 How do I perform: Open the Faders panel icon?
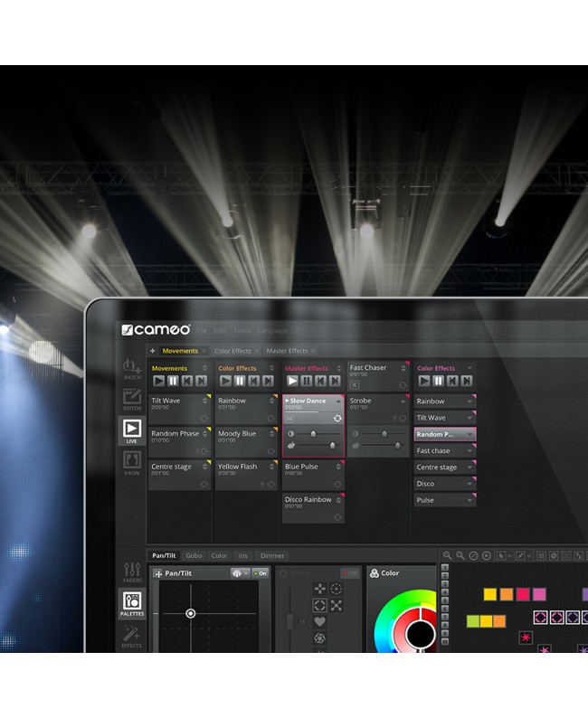pos(132,572)
